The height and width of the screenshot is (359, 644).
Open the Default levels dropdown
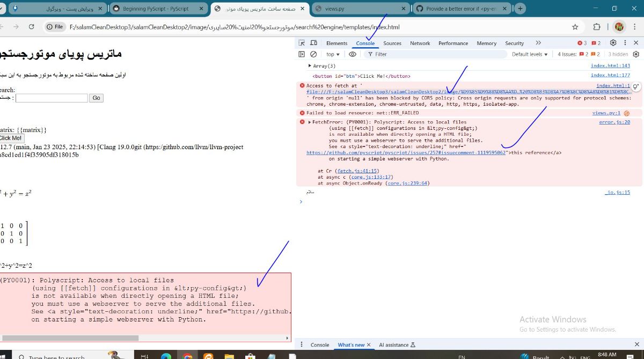pyautogui.click(x=530, y=54)
